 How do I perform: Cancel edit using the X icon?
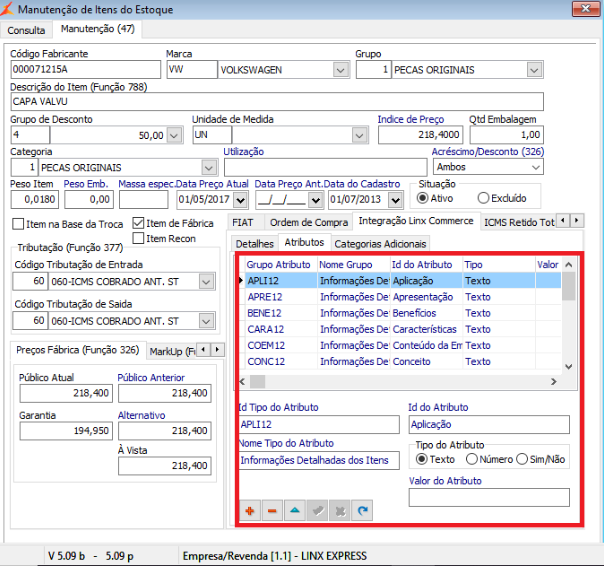click(x=340, y=511)
